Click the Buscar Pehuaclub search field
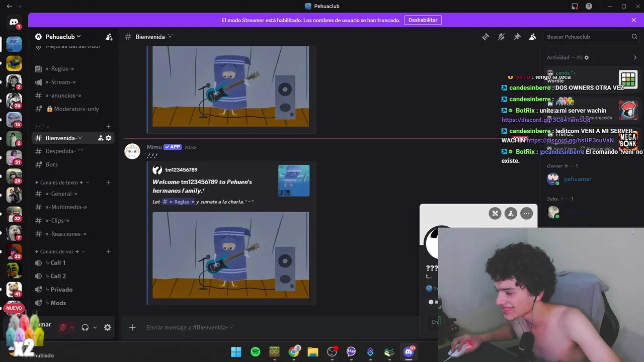The height and width of the screenshot is (362, 644). coord(591,37)
